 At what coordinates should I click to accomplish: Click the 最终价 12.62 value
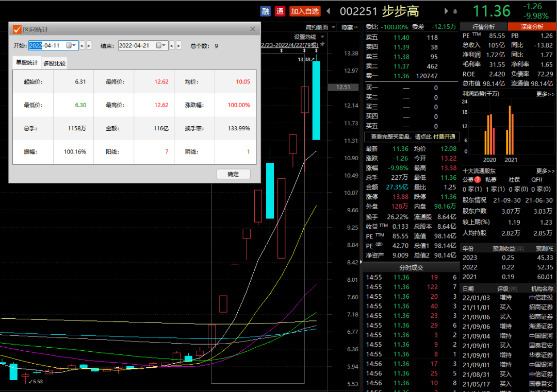pyautogui.click(x=161, y=81)
